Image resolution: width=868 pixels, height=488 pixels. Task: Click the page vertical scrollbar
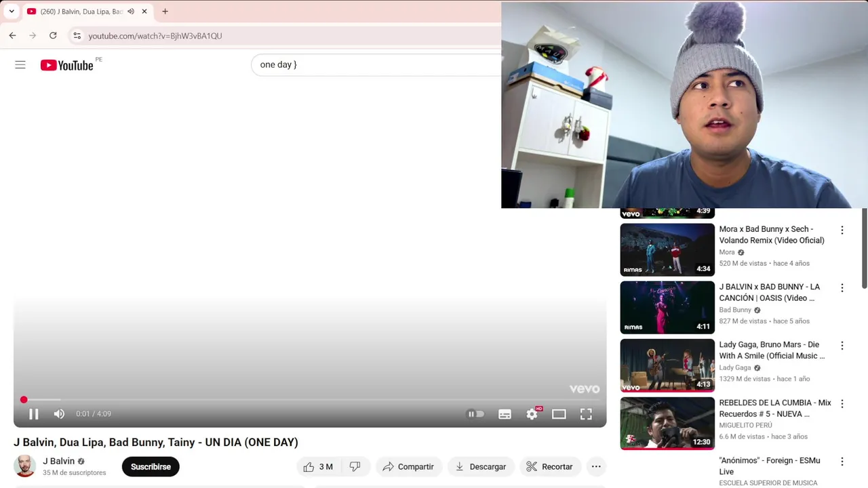[x=864, y=248]
